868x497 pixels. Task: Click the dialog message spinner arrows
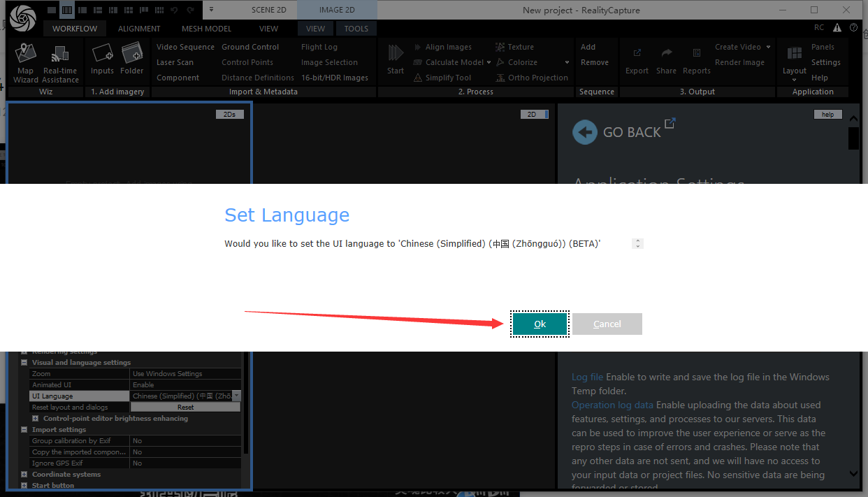pos(637,243)
